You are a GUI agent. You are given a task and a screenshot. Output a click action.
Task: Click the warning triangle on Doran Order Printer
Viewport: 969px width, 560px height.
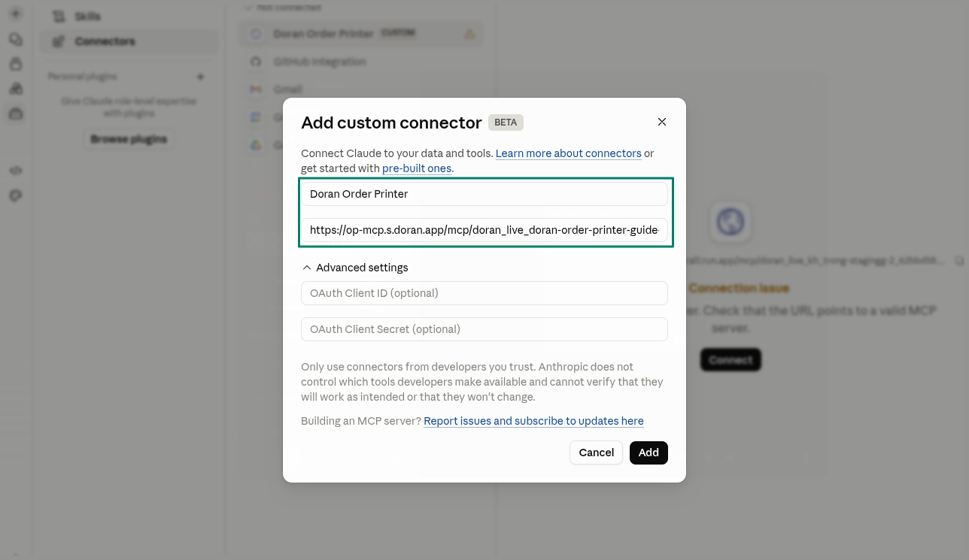click(x=469, y=34)
